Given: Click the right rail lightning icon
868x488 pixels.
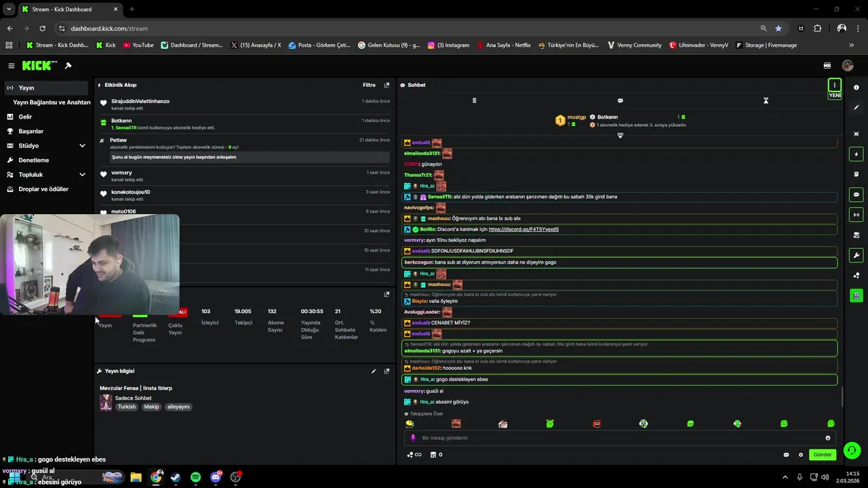Looking at the screenshot, I should (x=856, y=155).
